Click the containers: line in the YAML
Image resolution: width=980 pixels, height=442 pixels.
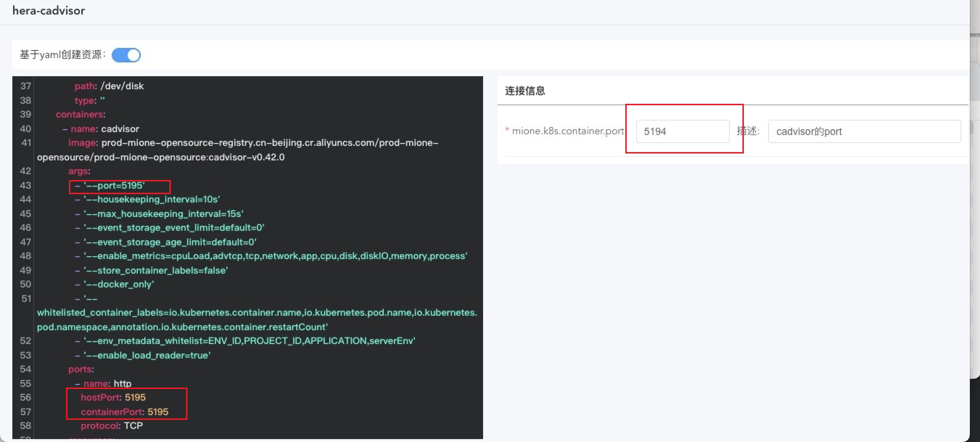81,114
